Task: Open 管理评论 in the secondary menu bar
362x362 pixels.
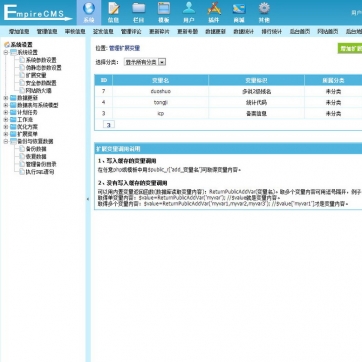Action: [131, 32]
